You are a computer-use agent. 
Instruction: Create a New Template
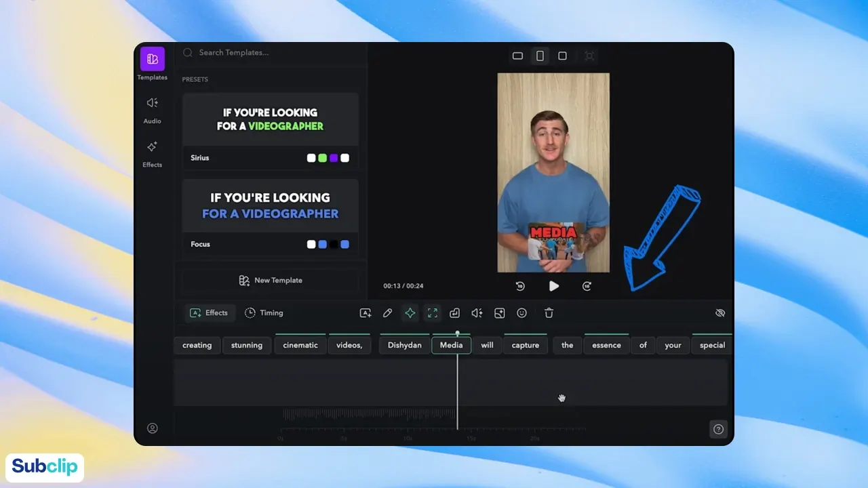(x=271, y=281)
